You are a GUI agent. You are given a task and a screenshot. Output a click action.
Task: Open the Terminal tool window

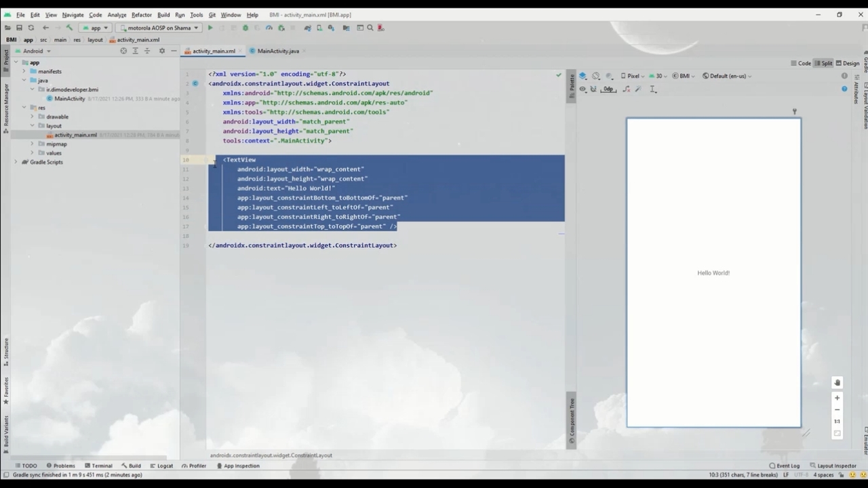pyautogui.click(x=98, y=466)
